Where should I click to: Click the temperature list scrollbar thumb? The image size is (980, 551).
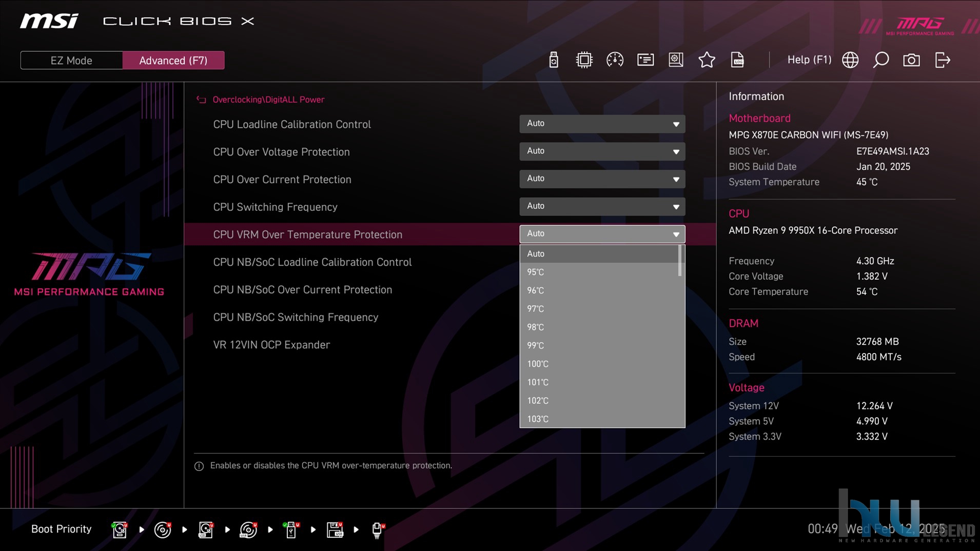coord(680,261)
